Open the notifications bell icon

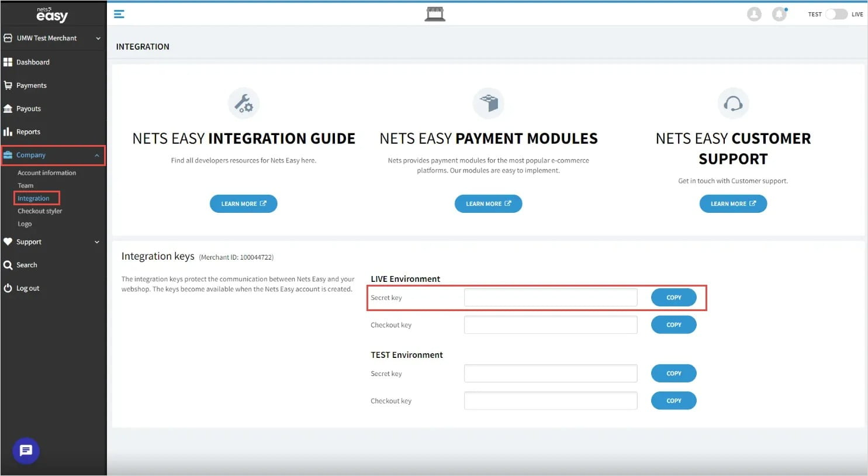click(779, 14)
